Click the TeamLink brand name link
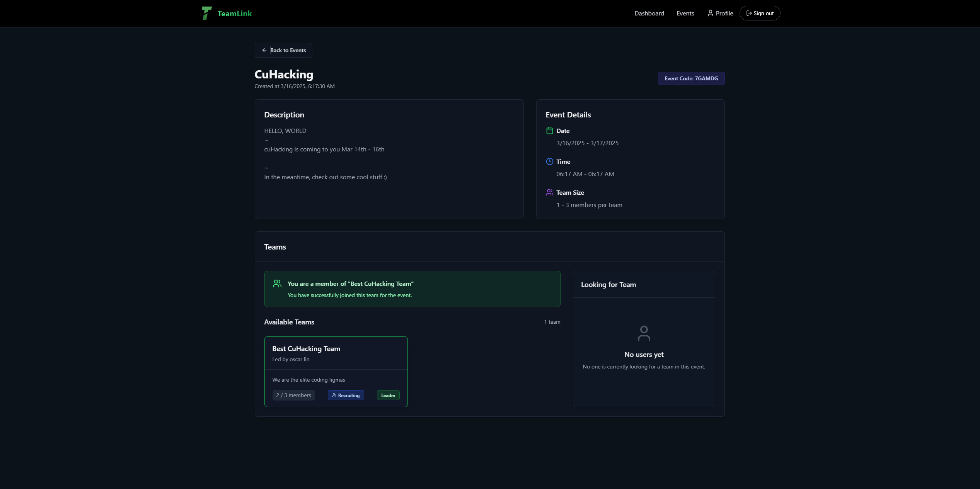 (x=234, y=14)
